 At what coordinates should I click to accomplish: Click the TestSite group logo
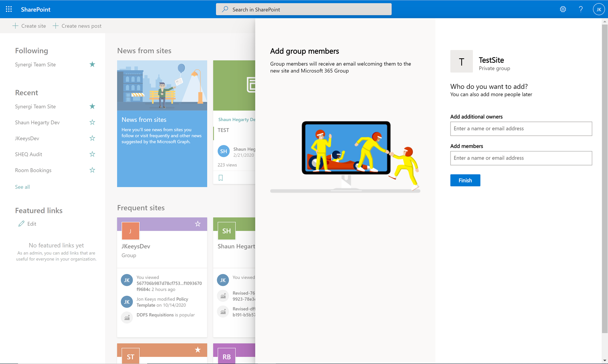(x=461, y=61)
